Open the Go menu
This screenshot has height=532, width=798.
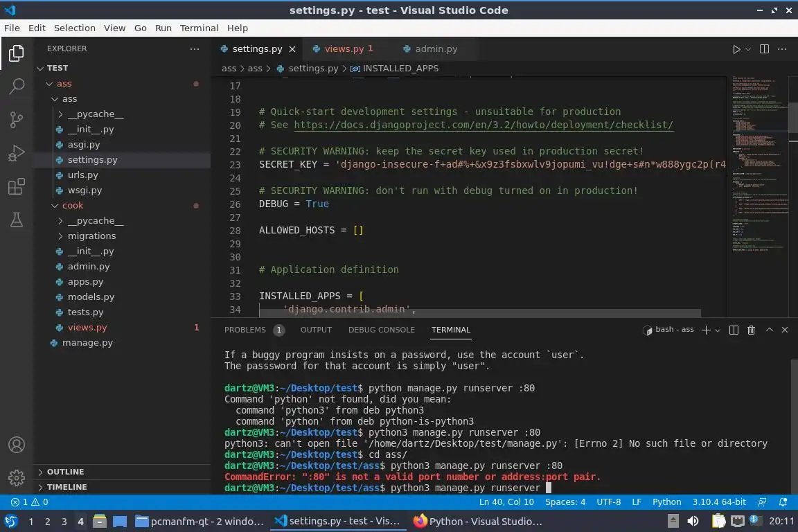point(141,28)
